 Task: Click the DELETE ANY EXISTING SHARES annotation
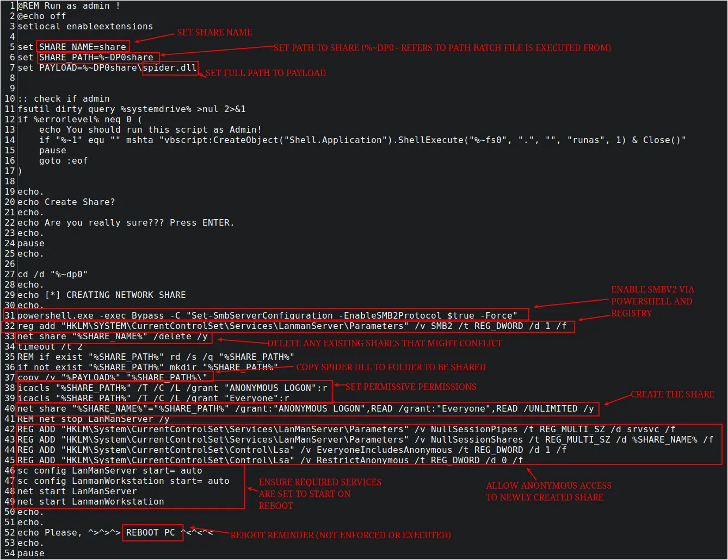(384, 344)
